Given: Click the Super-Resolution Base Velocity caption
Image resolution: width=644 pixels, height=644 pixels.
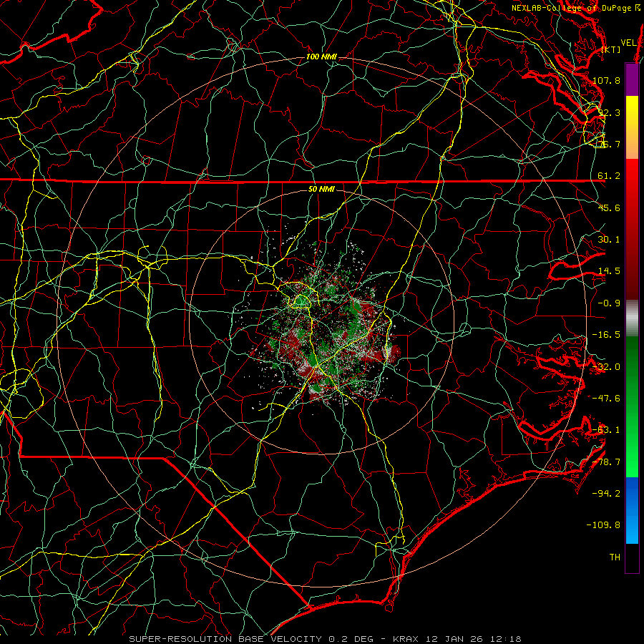Looking at the screenshot, I should 326,639.
